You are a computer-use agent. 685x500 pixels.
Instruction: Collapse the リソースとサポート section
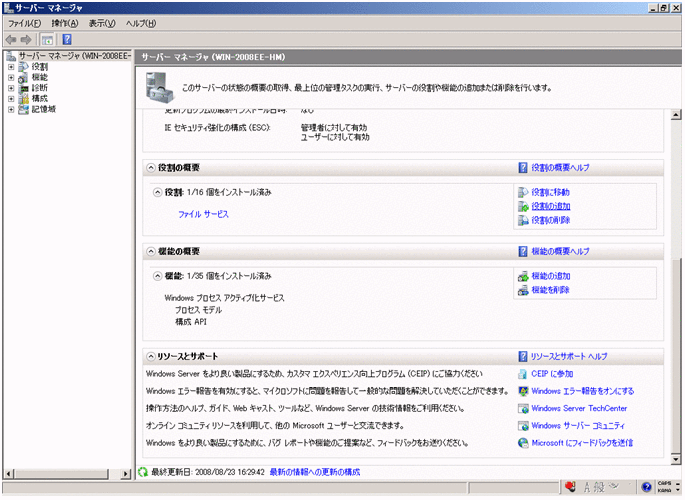tap(151, 357)
